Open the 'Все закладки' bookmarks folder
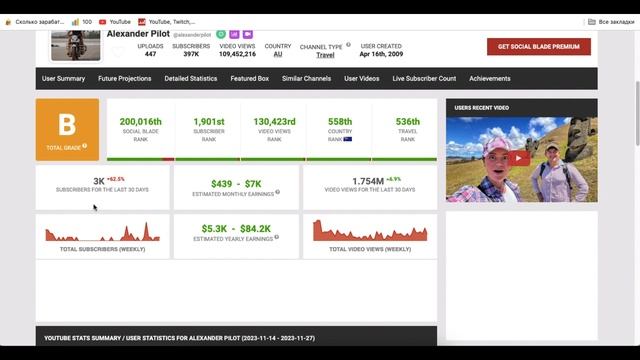The height and width of the screenshot is (360, 640). [611, 22]
